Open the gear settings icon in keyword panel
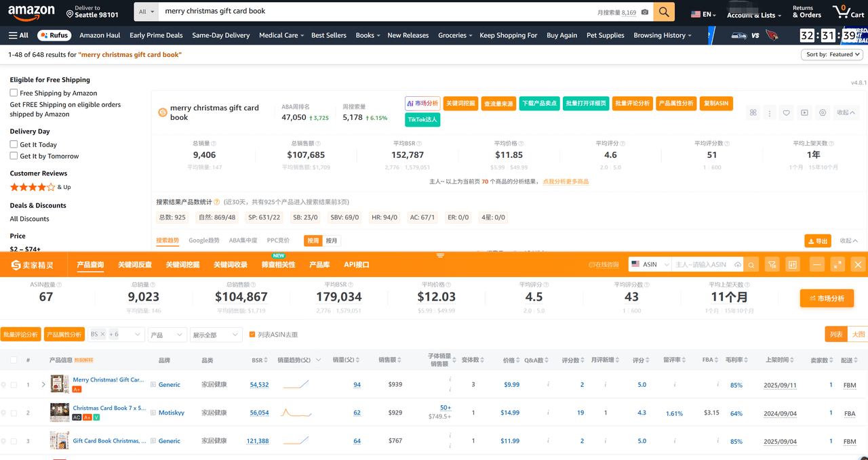 coord(822,113)
